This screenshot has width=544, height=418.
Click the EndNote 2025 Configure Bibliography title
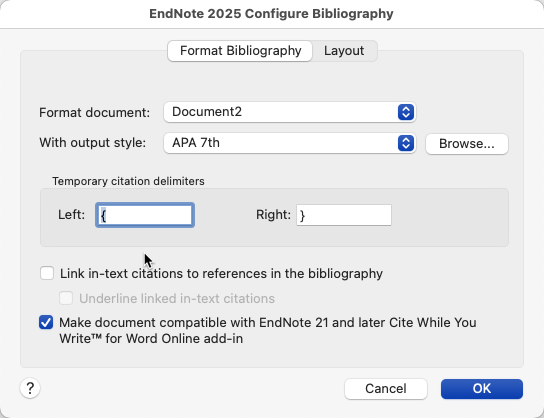(x=271, y=14)
